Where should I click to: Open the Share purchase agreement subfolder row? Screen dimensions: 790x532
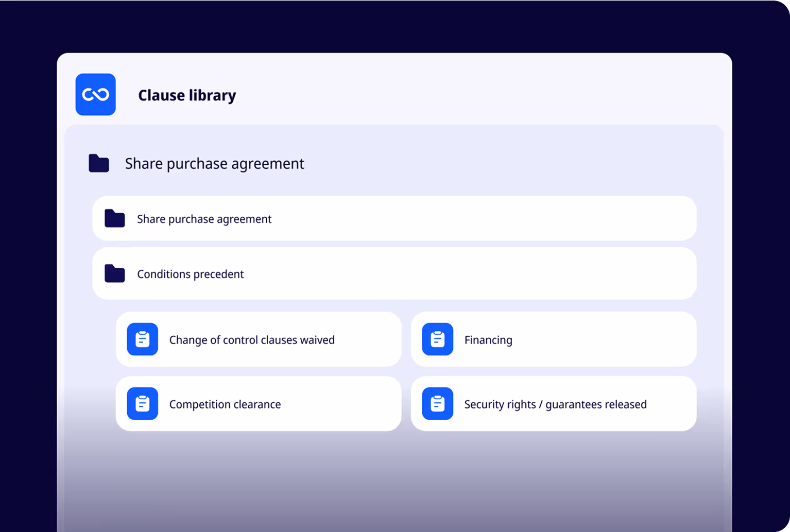[394, 218]
